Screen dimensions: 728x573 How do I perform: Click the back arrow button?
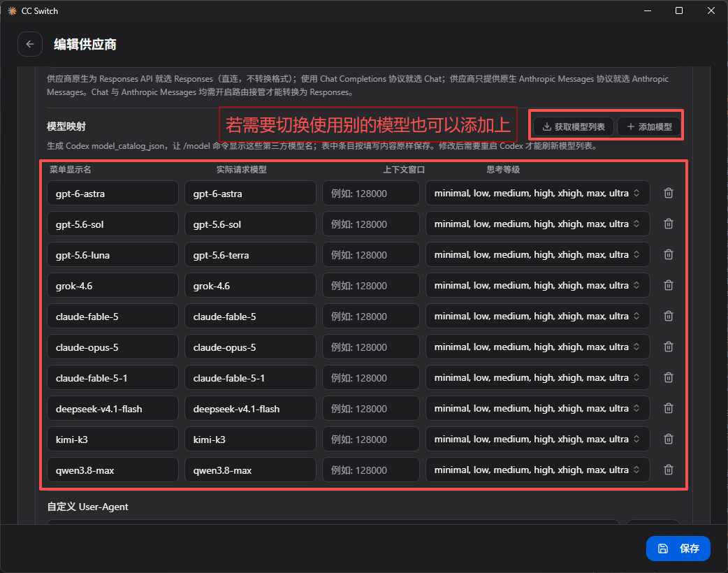[x=30, y=44]
